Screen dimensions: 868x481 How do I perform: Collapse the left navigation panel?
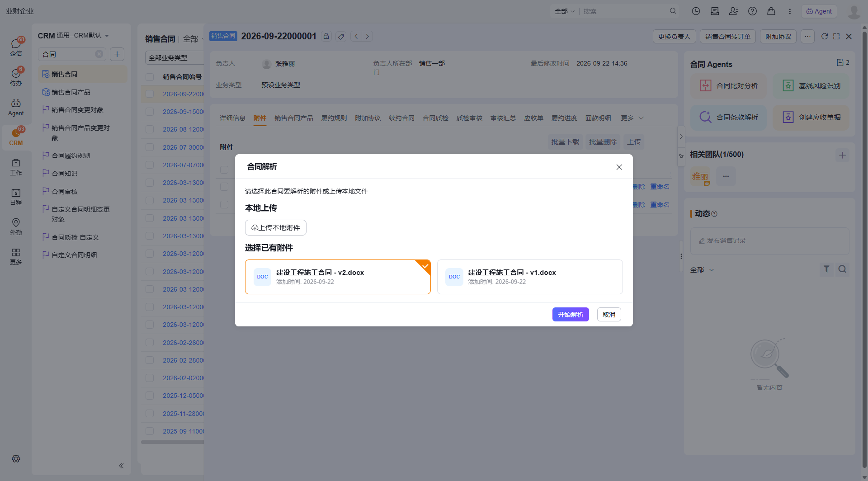pyautogui.click(x=121, y=466)
